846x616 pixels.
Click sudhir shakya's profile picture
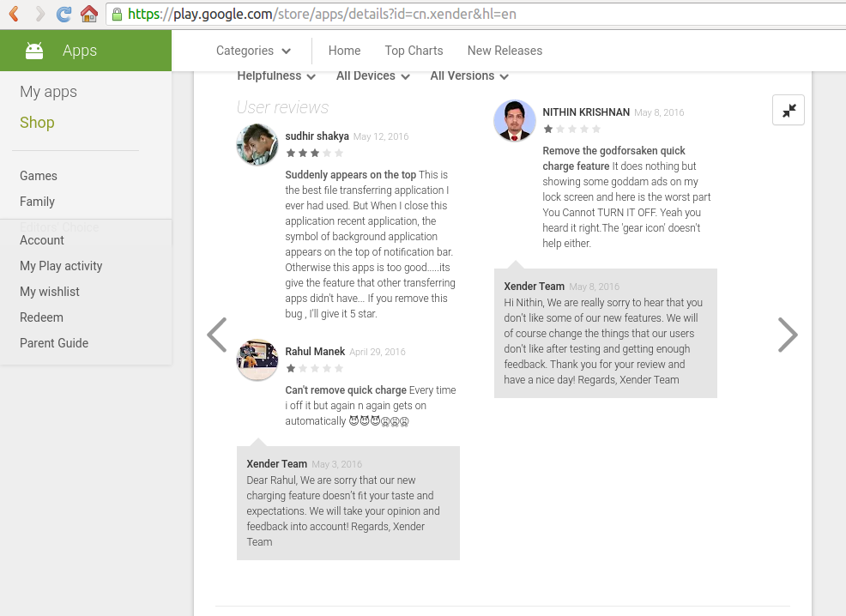click(257, 144)
